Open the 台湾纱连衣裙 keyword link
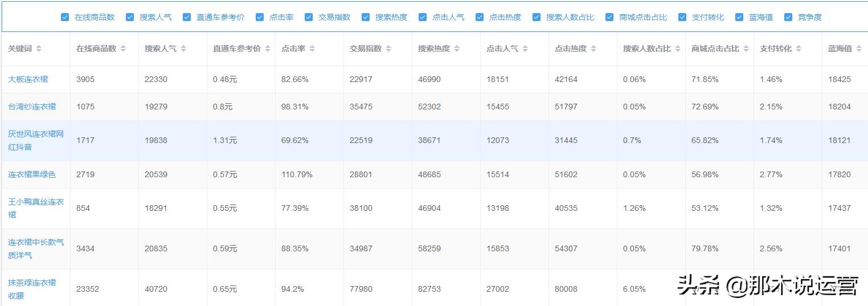Viewport: 868px width, 306px height. coord(32,107)
